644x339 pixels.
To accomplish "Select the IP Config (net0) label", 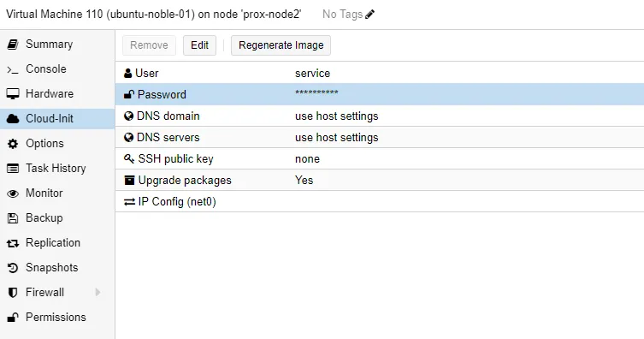I will (x=177, y=202).
